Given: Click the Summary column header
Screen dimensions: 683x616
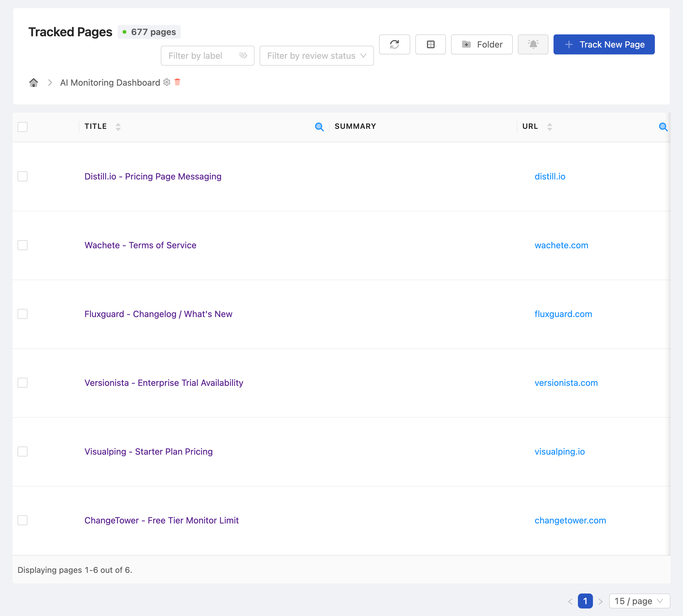Looking at the screenshot, I should tap(355, 126).
